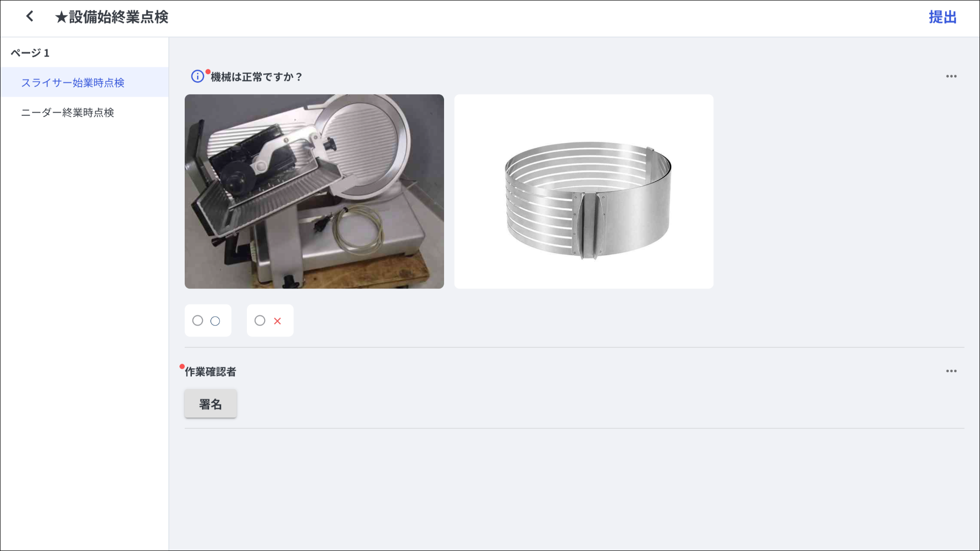Click the ★設備始終業点検 title
This screenshot has height=551, width=980.
tap(111, 17)
